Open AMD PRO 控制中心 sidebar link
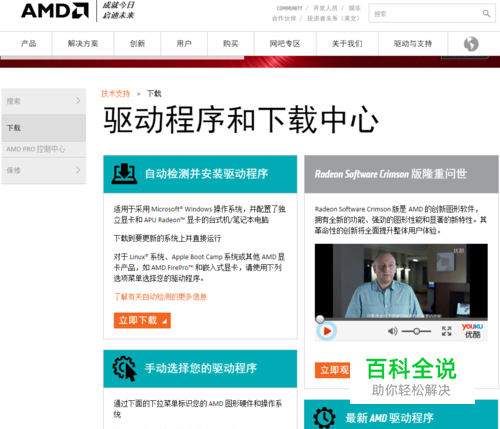 pos(36,149)
